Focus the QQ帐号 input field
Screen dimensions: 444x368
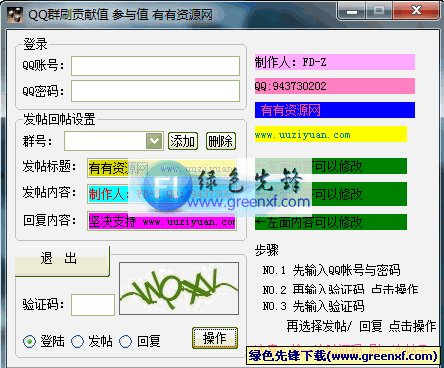pos(155,66)
